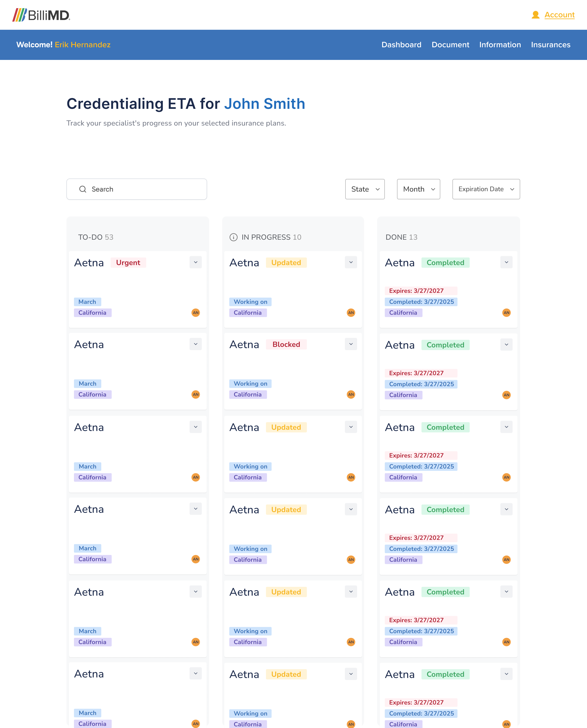Image resolution: width=587 pixels, height=728 pixels.
Task: Click AN avatar on fifth To-Do card
Action: pos(195,642)
